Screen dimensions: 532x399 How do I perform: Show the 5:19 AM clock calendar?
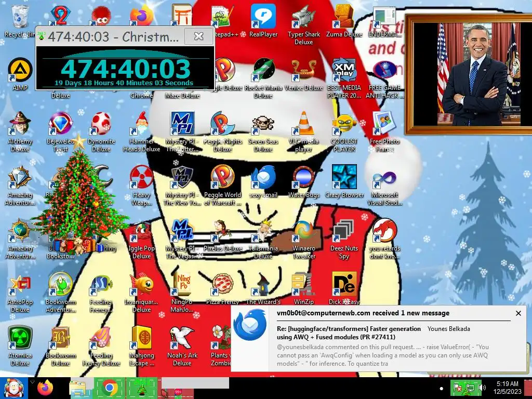(x=507, y=388)
